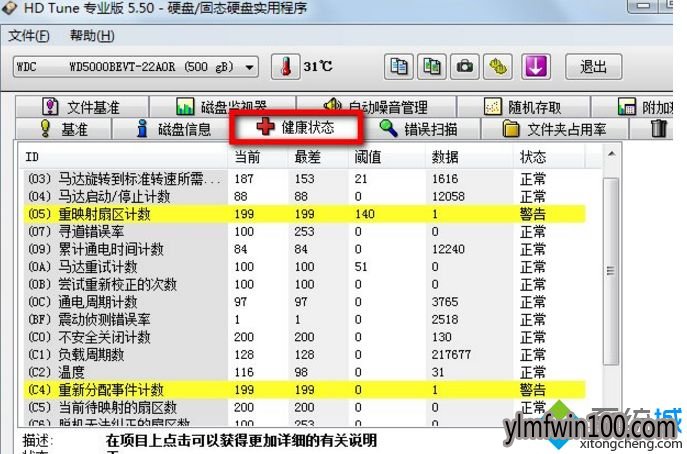
Task: Click the temperature thermometer icon
Action: pyautogui.click(x=285, y=67)
